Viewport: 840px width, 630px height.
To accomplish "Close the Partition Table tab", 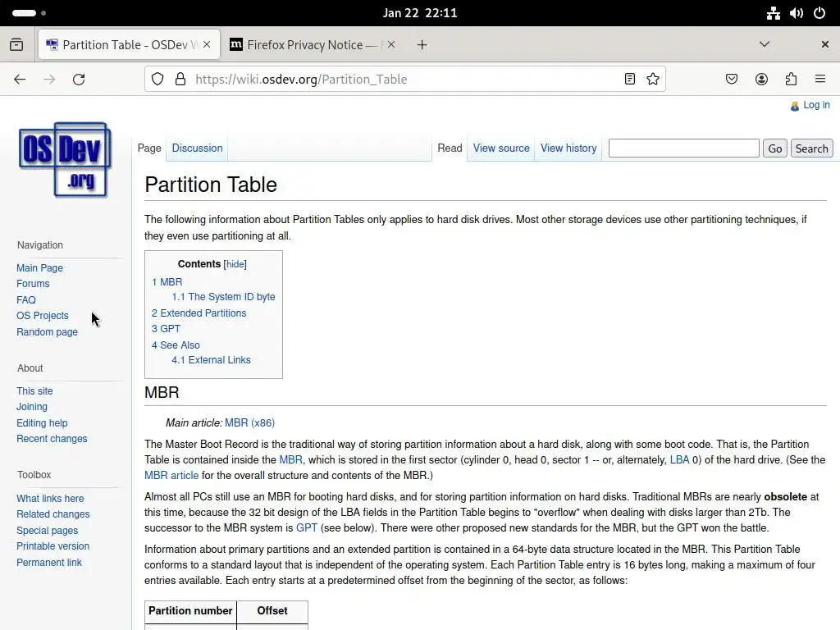I will point(207,44).
